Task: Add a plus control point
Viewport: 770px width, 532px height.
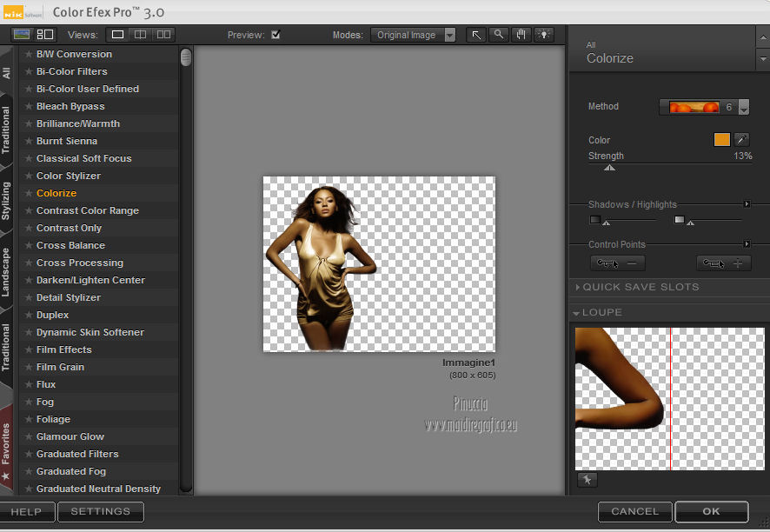Action: [723, 263]
